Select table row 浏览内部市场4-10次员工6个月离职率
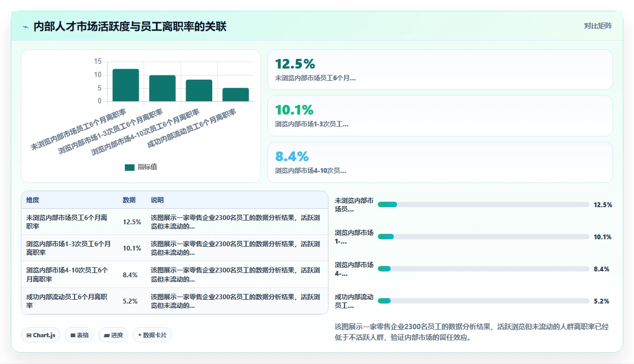The width and height of the screenshot is (634, 364). [x=175, y=275]
